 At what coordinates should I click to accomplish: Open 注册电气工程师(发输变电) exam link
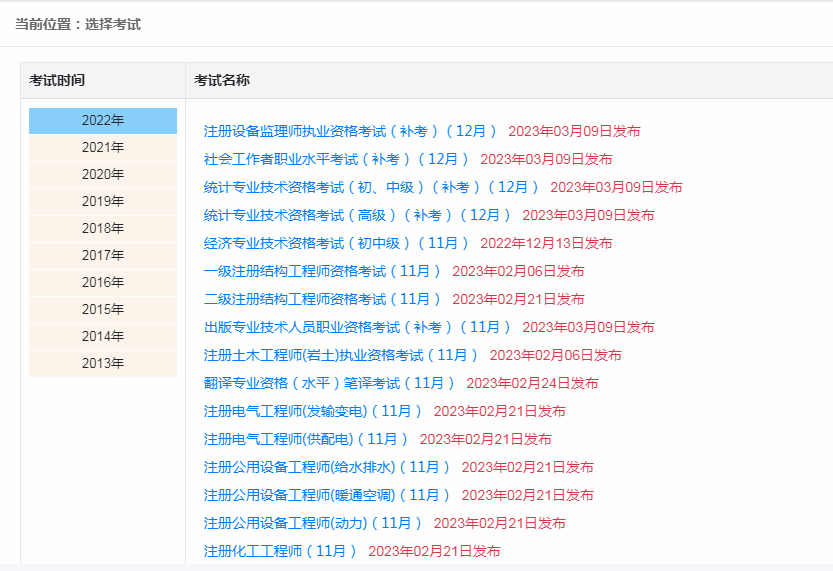pos(313,411)
